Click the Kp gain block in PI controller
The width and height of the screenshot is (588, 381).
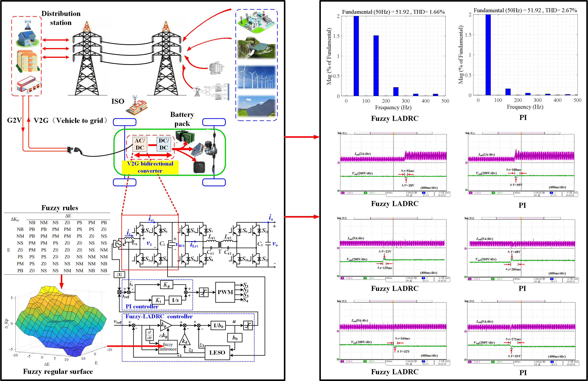coord(167,285)
